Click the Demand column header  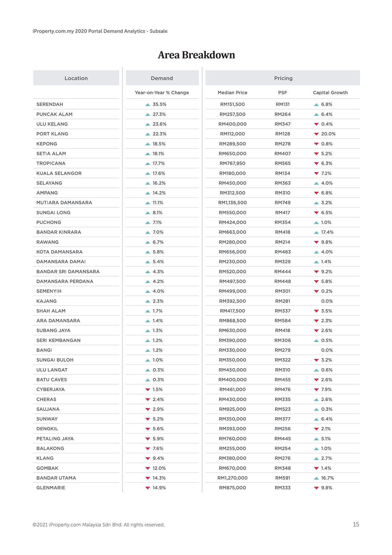[162, 78]
